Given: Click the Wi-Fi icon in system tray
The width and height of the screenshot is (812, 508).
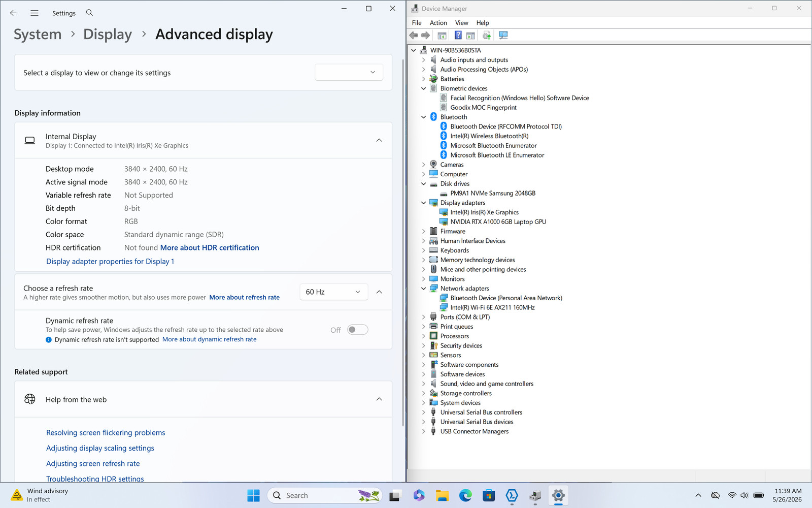Looking at the screenshot, I should [x=732, y=495].
